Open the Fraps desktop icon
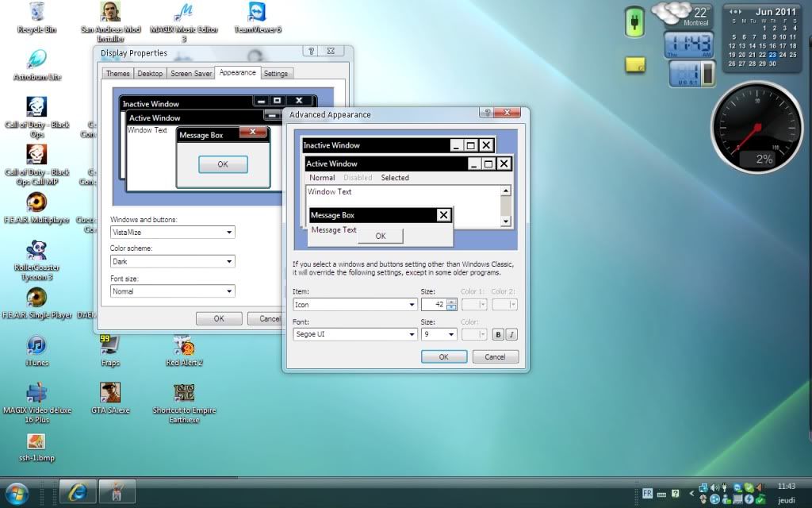This screenshot has width=812, height=508. click(110, 346)
